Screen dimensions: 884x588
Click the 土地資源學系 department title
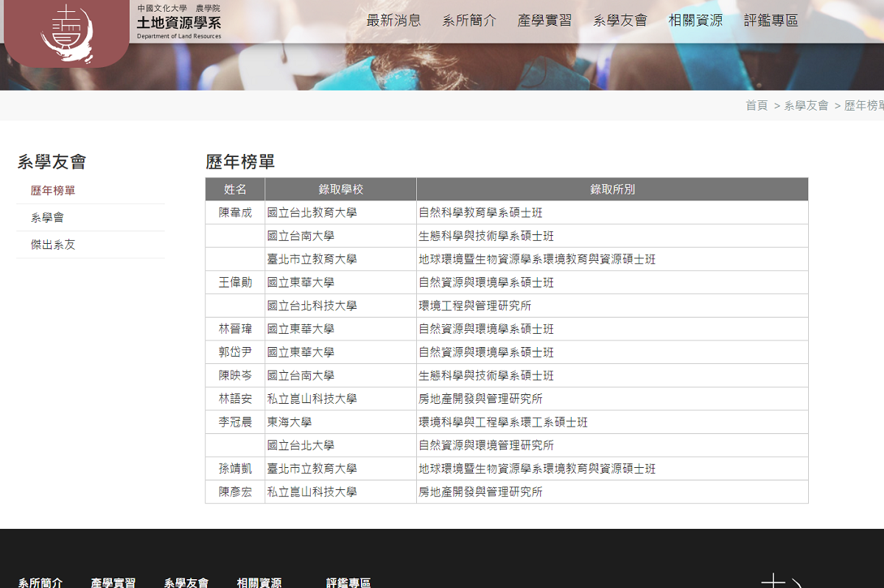point(178,22)
